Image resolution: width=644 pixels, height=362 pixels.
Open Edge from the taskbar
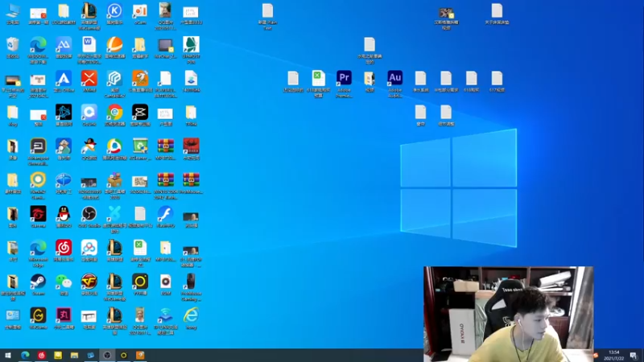25,356
